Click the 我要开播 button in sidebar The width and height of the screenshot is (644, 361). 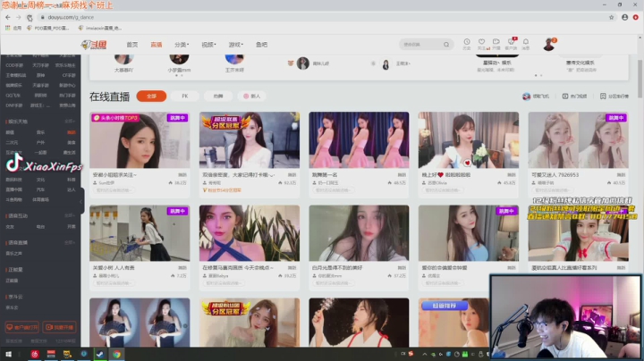tap(60, 327)
